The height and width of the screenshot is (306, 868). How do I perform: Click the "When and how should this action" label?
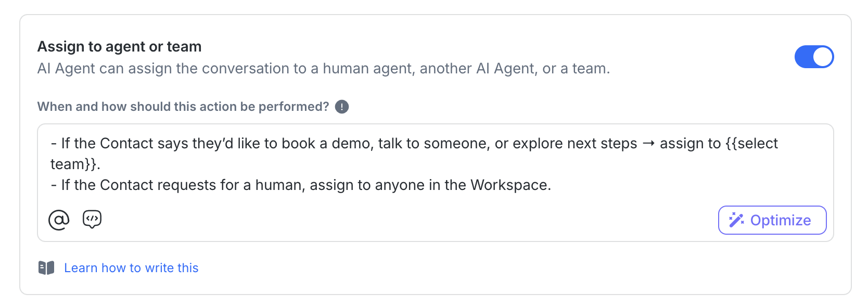183,107
